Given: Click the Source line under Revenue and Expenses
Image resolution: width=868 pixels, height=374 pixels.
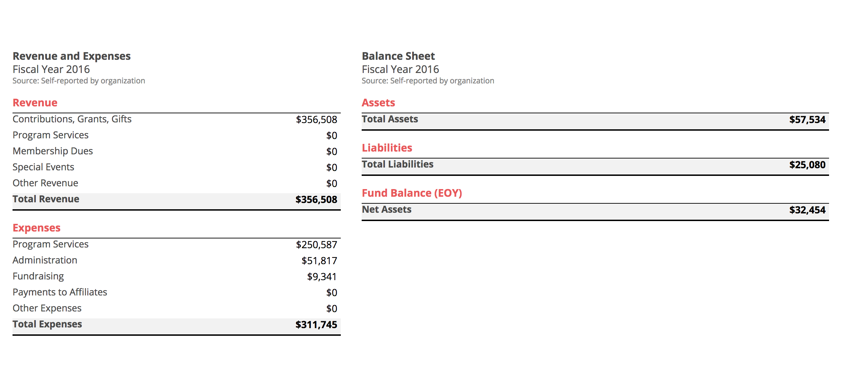Looking at the screenshot, I should coord(79,81).
